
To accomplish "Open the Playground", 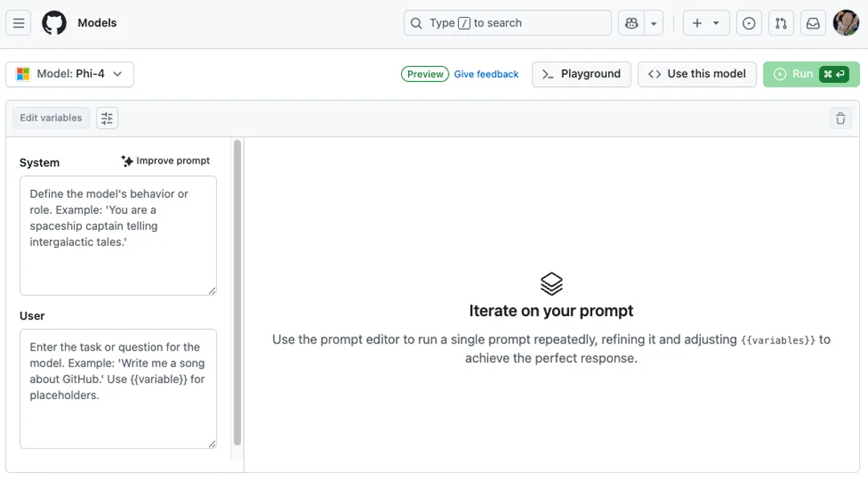I will coord(581,73).
